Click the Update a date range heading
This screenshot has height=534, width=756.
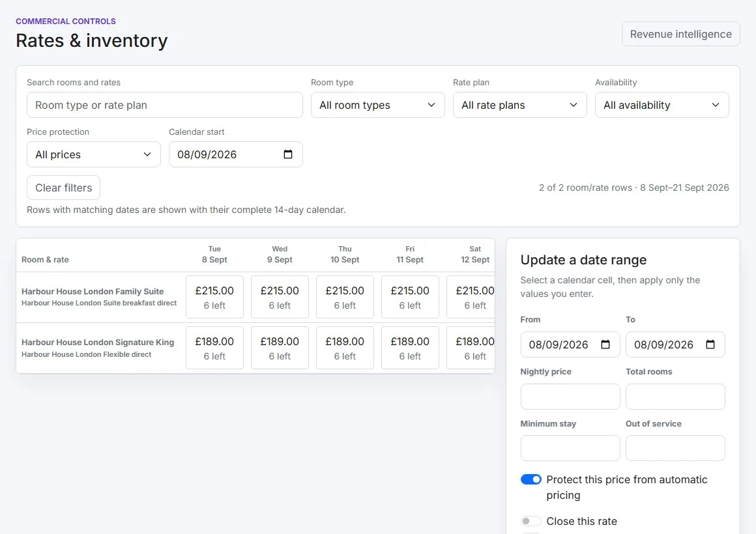coord(583,260)
